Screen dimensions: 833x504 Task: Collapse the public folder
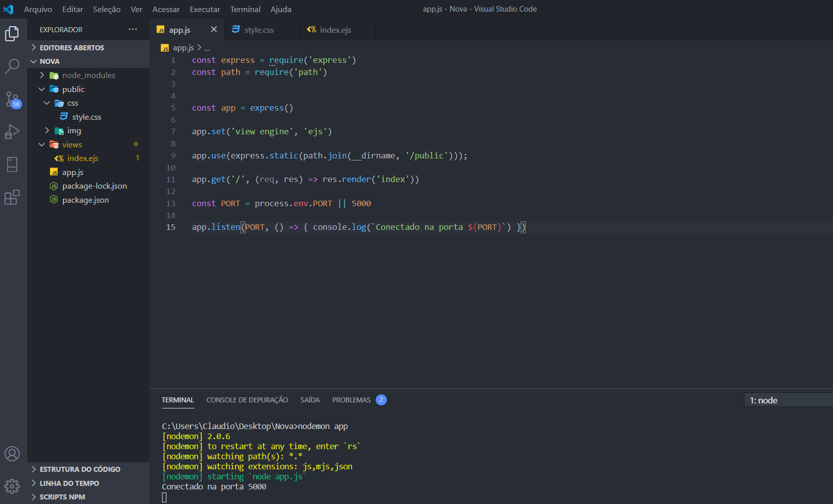(x=89, y=90)
